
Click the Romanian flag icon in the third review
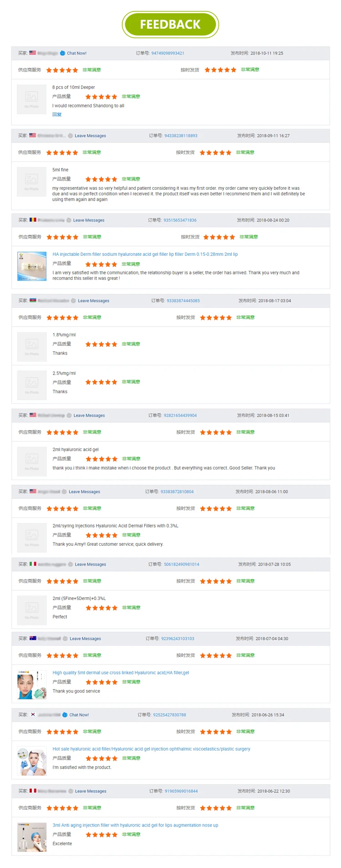pos(33,220)
